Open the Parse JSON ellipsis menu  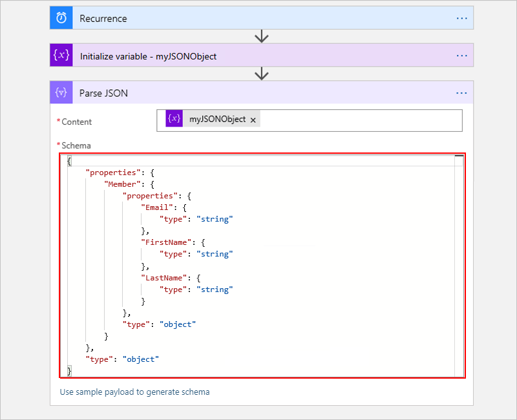461,92
